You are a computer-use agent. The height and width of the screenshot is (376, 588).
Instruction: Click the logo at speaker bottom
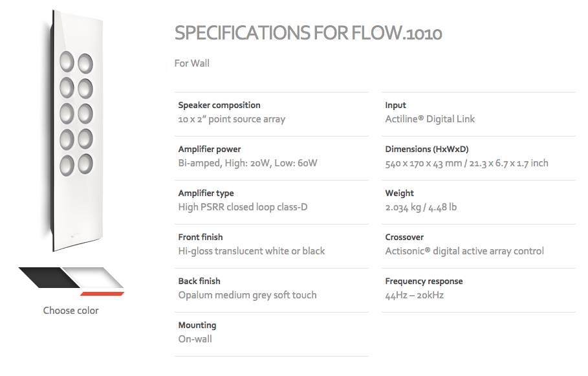click(74, 236)
